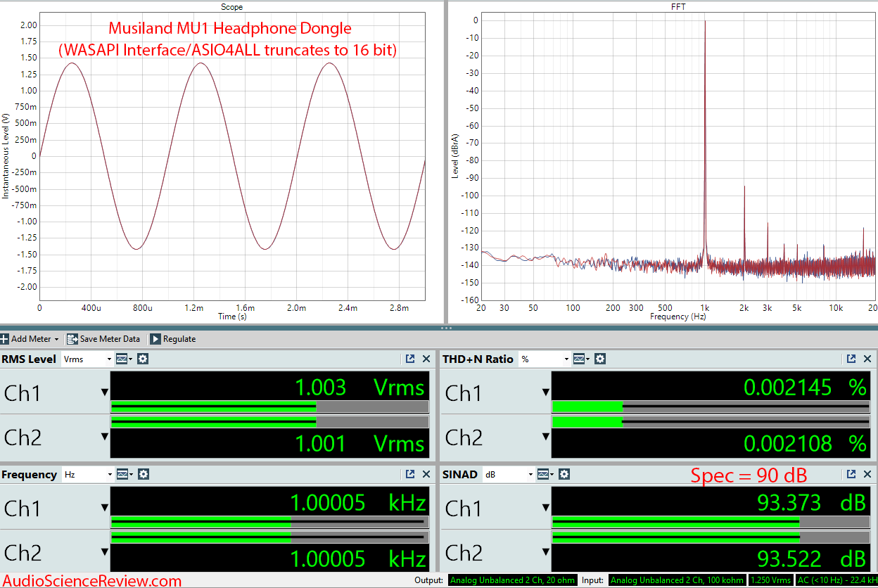This screenshot has height=588, width=878.
Task: Close the RMS Level meter
Action: 426,359
